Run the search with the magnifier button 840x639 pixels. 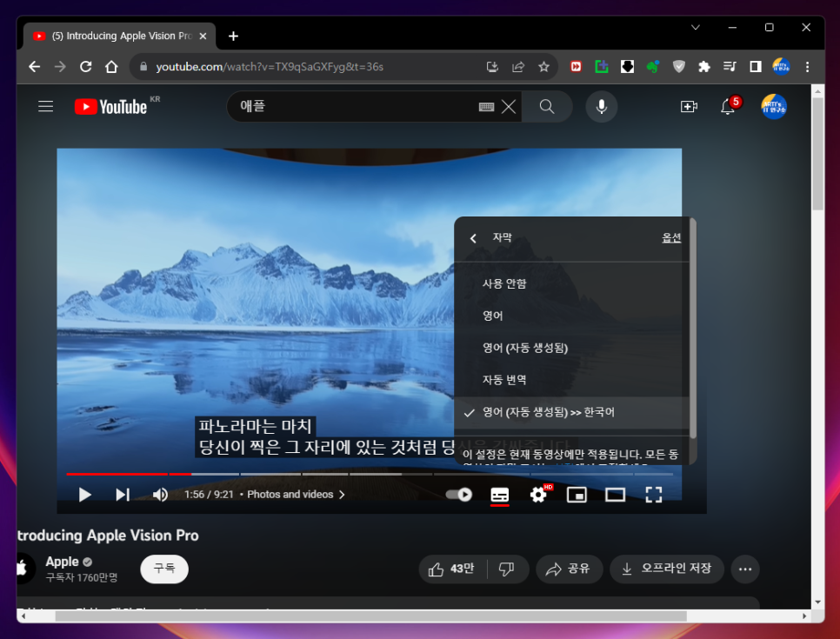click(546, 107)
